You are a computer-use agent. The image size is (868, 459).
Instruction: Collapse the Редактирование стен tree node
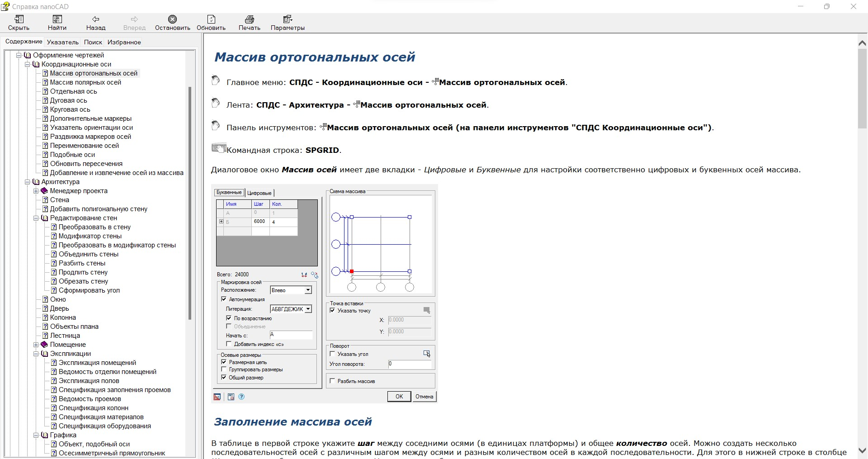click(36, 218)
